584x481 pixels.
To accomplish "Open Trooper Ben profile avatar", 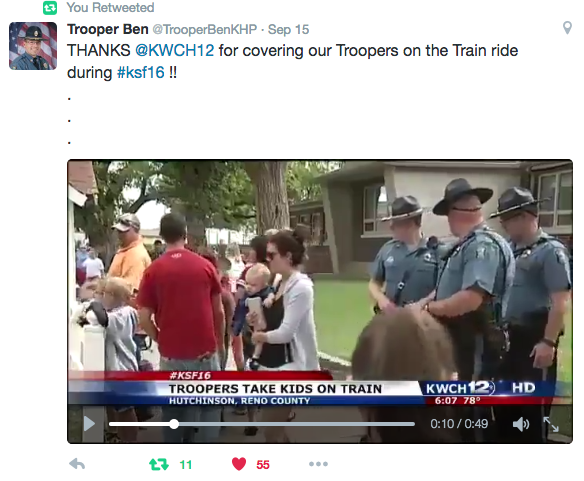I will pyautogui.click(x=33, y=46).
